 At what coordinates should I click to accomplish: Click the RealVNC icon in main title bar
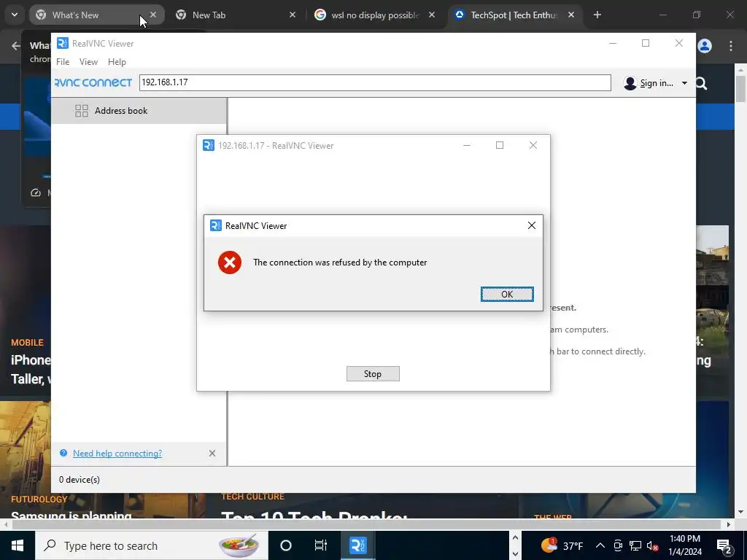(63, 43)
